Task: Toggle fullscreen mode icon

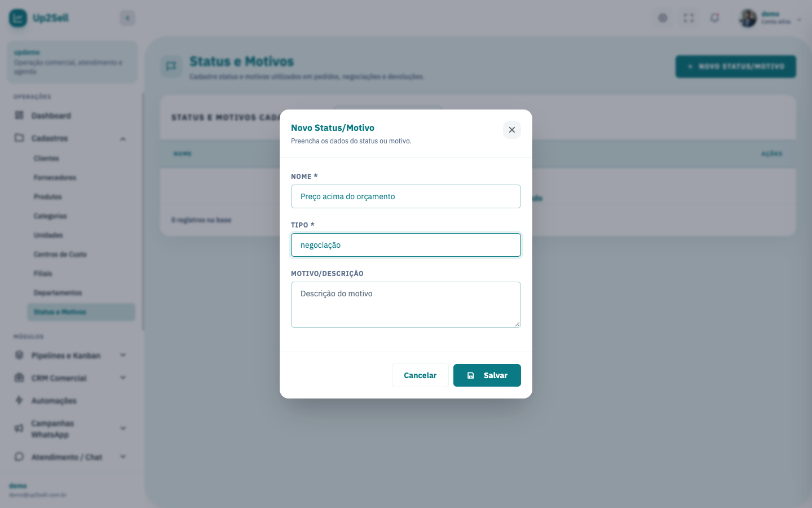Action: tap(689, 18)
